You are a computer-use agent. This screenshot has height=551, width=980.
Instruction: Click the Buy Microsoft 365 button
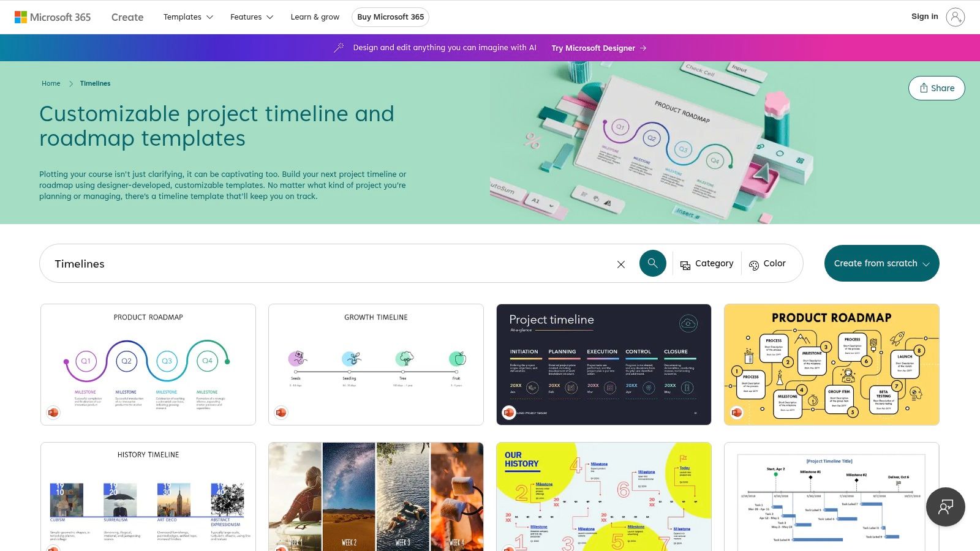[x=390, y=17]
